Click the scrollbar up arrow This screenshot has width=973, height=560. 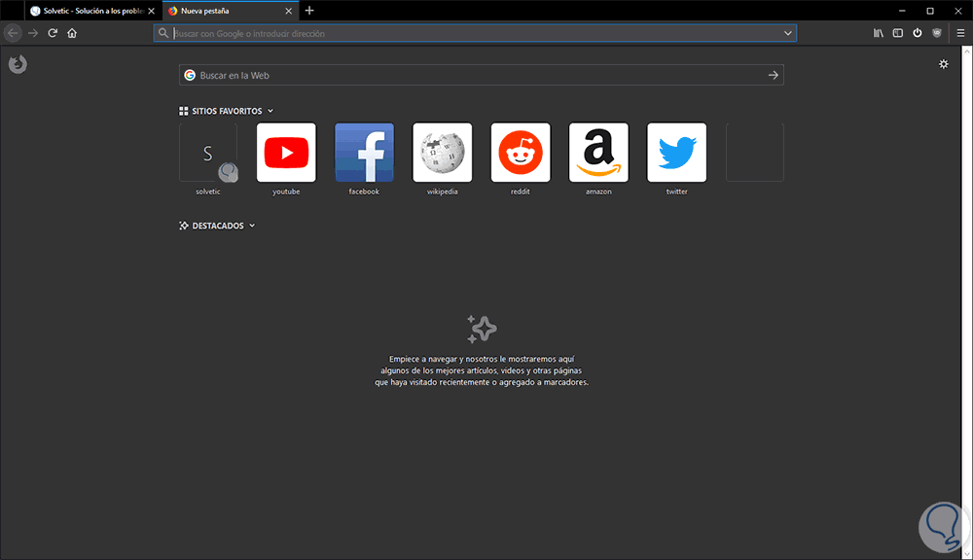click(x=967, y=51)
